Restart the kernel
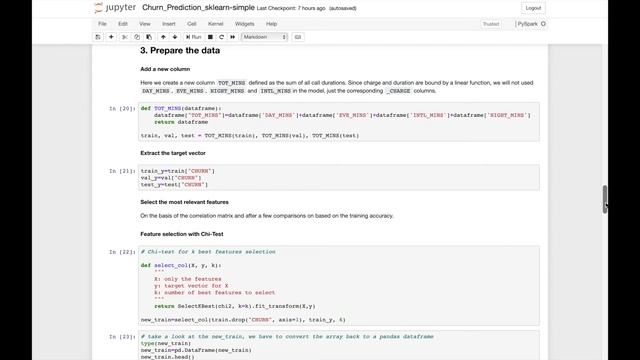Viewport: 640px width, 360px height. click(x=222, y=37)
